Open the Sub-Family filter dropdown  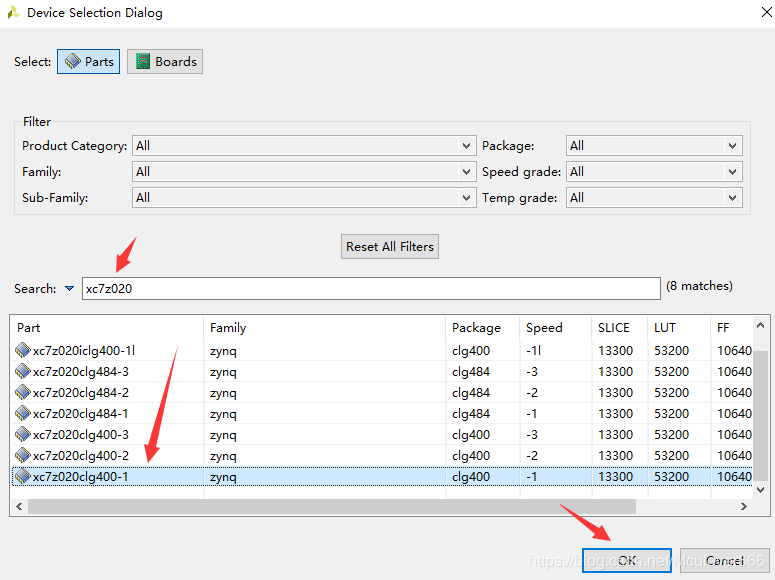tap(304, 198)
